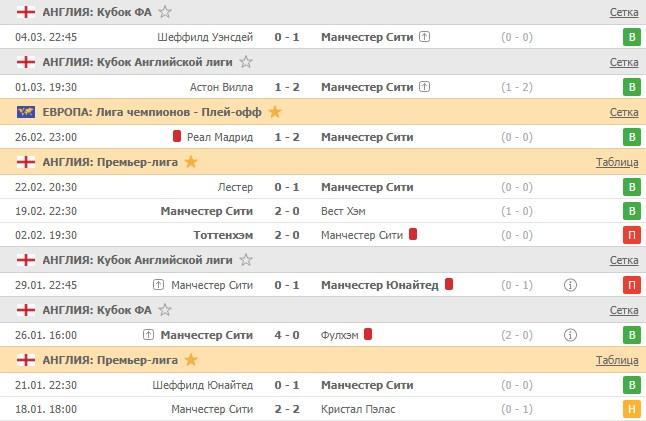Click red П badge on Тоттенхэм match
This screenshot has width=646, height=421.
[x=631, y=235]
